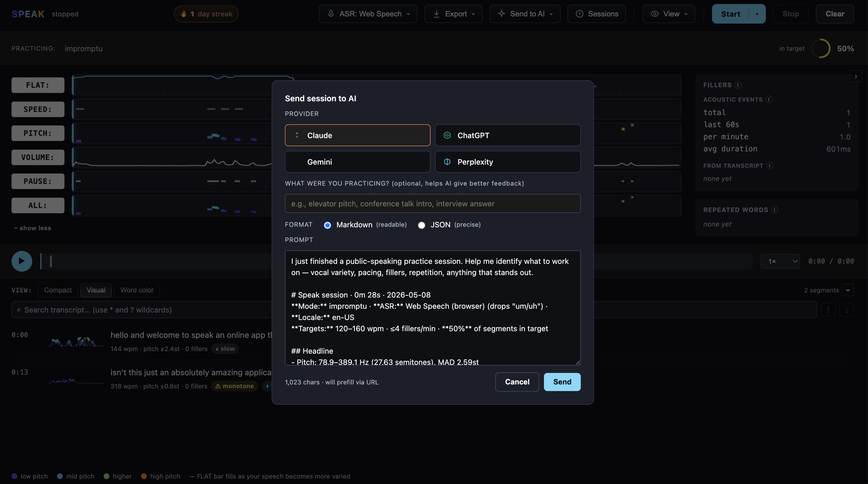868x484 pixels.
Task: Click inside the prompt text area
Action: pos(433,308)
